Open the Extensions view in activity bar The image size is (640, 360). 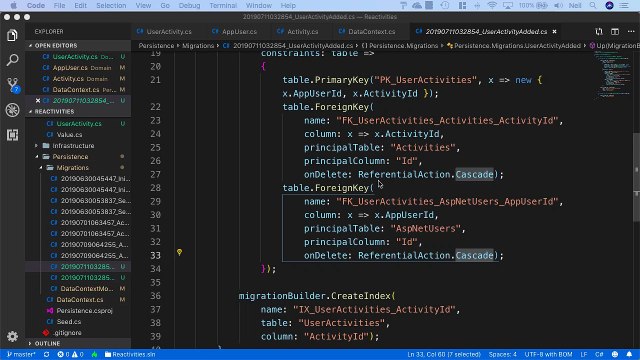coord(12,135)
